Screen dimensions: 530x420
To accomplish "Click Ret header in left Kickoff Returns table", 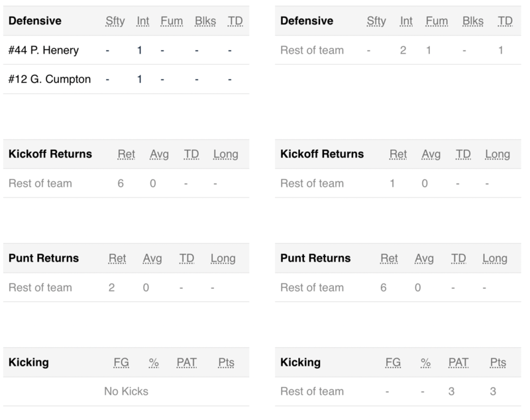I will [127, 154].
